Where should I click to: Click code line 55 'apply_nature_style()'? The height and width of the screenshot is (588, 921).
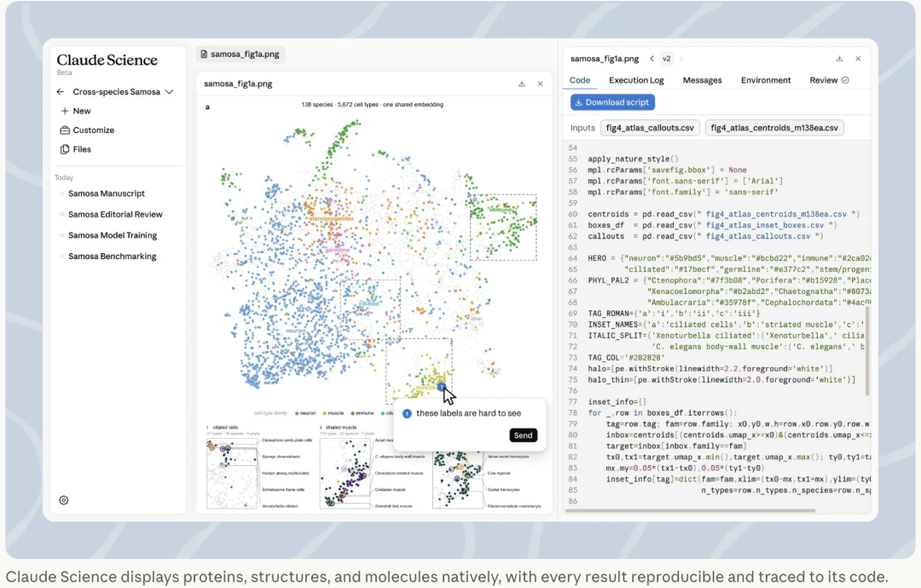point(633,159)
